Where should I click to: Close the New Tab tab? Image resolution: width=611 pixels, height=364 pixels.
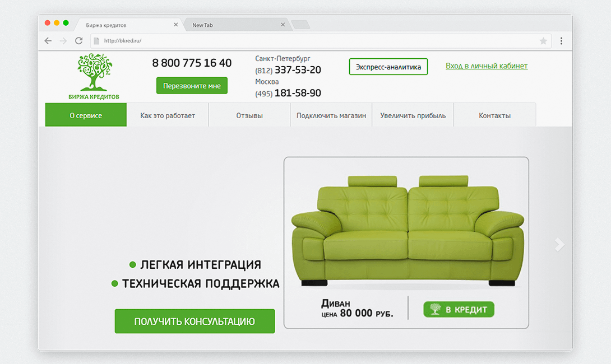tap(283, 25)
